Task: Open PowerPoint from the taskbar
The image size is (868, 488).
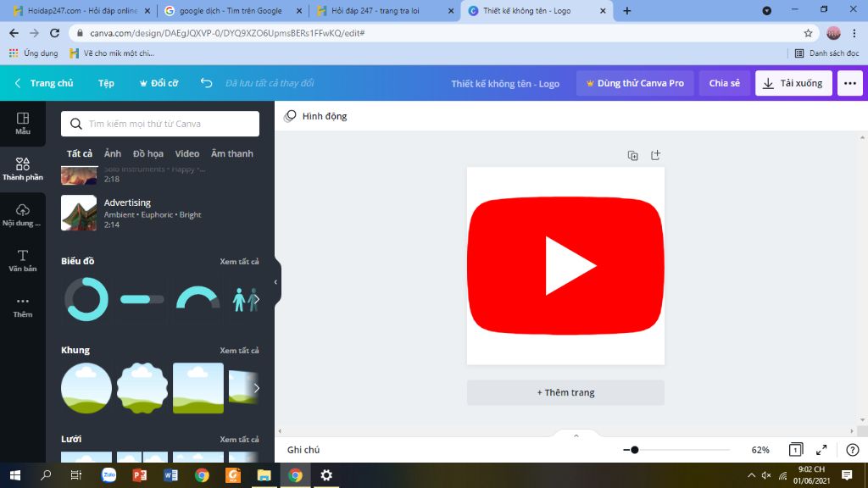Action: 140,475
